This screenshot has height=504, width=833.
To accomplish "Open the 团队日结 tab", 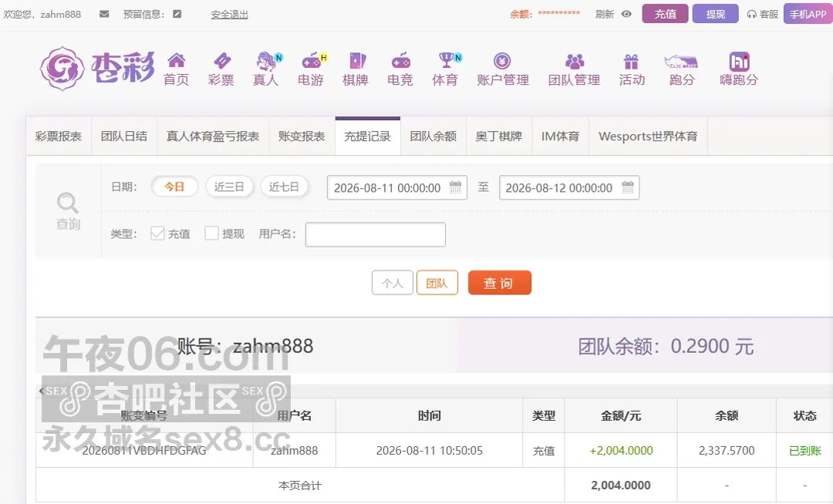I will point(124,136).
